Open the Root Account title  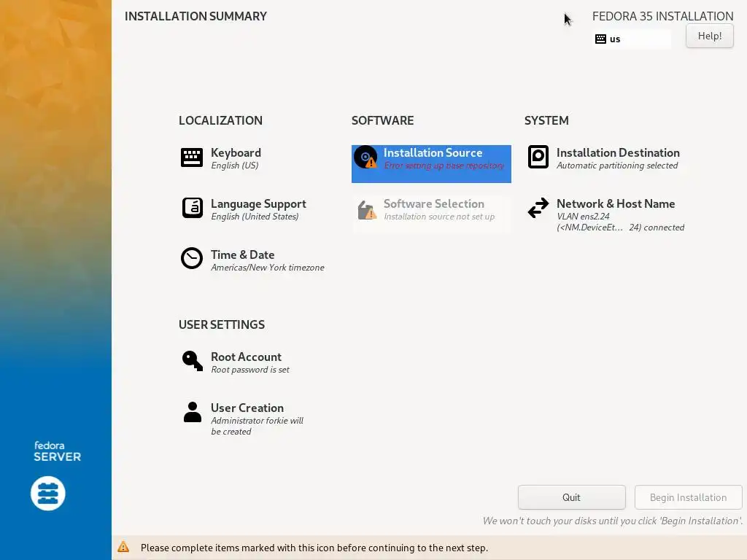[x=246, y=357]
